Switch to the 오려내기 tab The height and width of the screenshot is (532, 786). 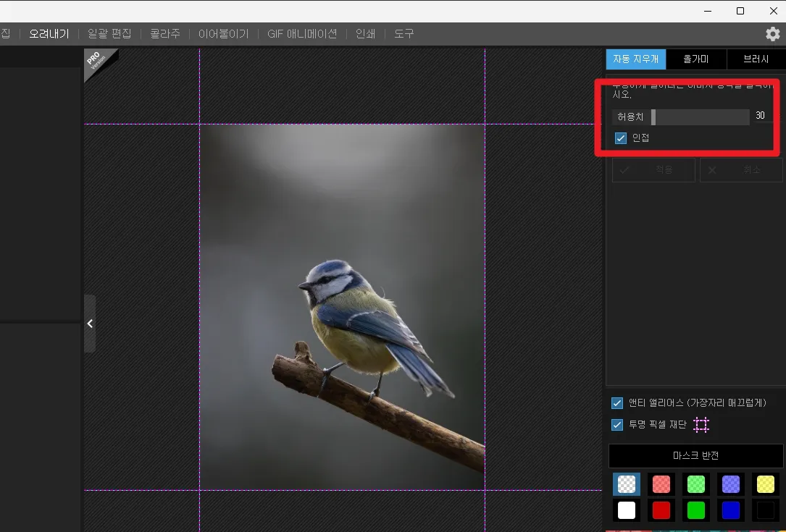pyautogui.click(x=49, y=33)
